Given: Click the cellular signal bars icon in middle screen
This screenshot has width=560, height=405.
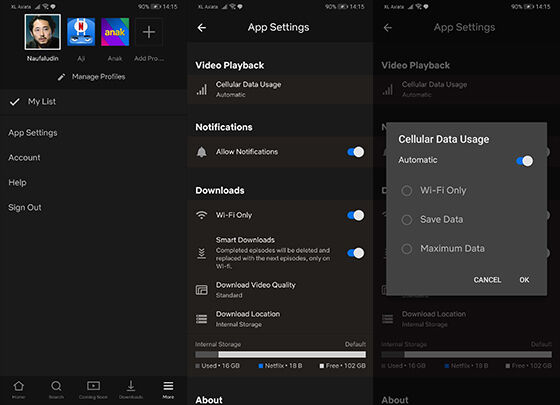Looking at the screenshot, I should pyautogui.click(x=202, y=90).
